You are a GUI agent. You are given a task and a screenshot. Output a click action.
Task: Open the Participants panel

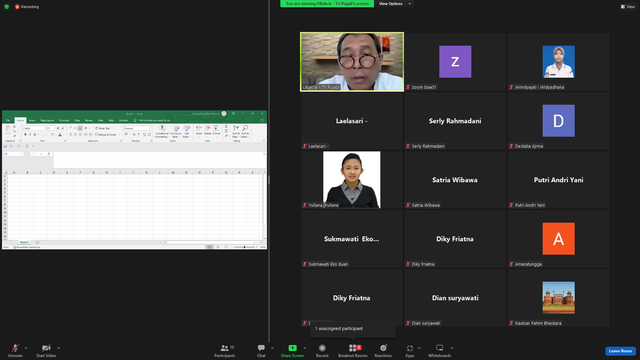click(x=225, y=350)
